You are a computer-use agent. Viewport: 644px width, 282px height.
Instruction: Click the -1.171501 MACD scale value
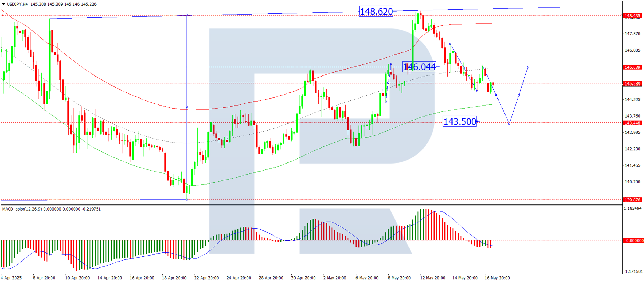click(633, 272)
